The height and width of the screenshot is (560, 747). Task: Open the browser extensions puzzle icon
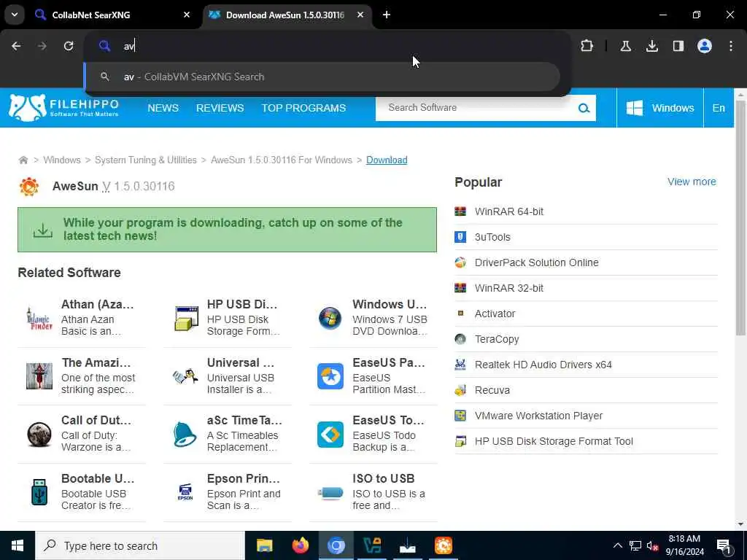click(587, 46)
